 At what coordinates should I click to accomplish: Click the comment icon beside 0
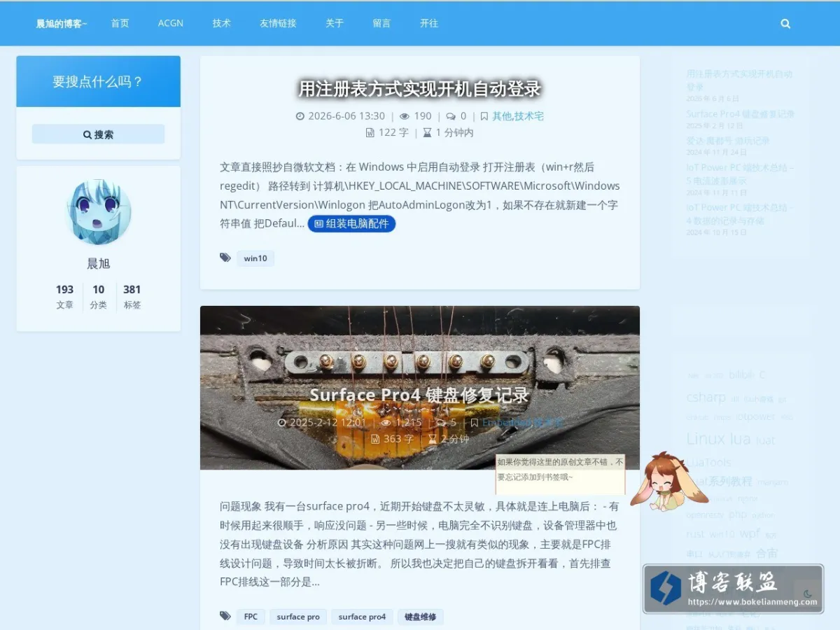[x=451, y=116]
